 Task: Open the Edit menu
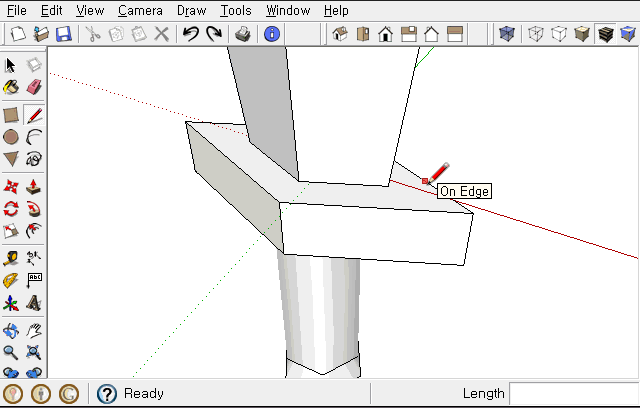51,10
